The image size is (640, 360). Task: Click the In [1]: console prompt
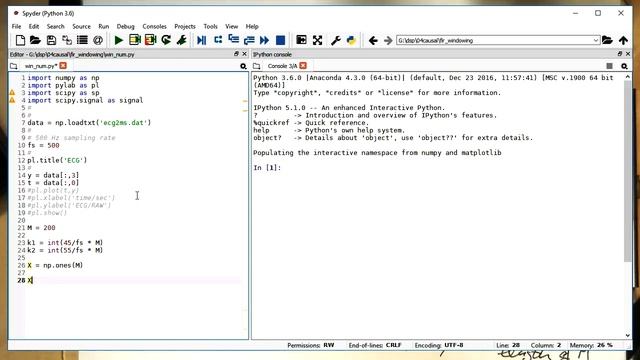click(x=267, y=168)
